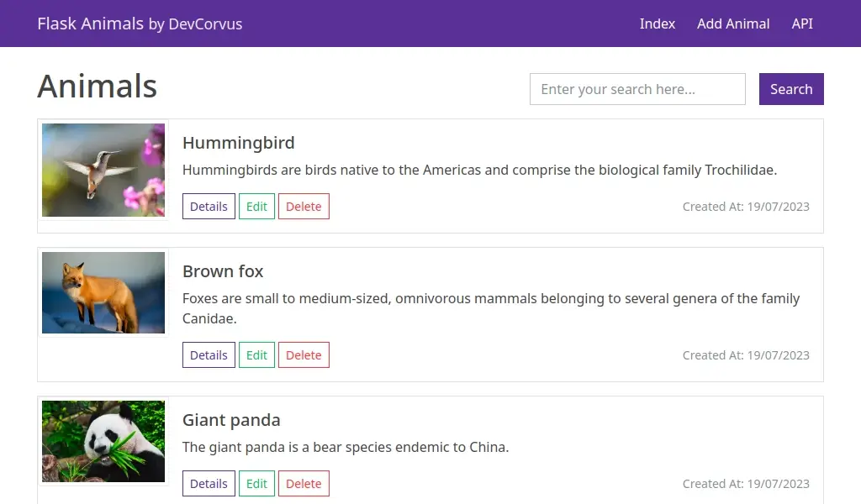Delete the Brown fox entry
This screenshot has height=504, width=861.
point(304,354)
